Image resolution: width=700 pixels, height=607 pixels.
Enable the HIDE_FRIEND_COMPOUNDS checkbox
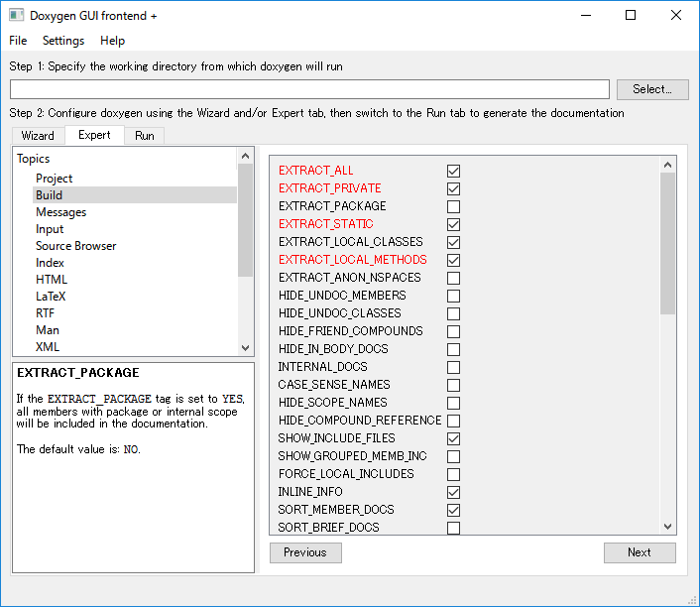click(x=453, y=331)
